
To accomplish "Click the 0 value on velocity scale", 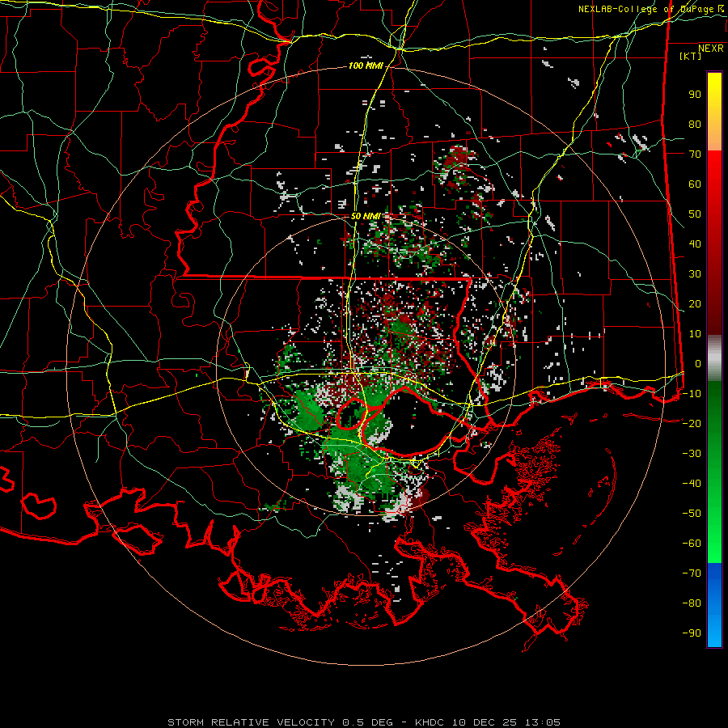I will pos(698,363).
